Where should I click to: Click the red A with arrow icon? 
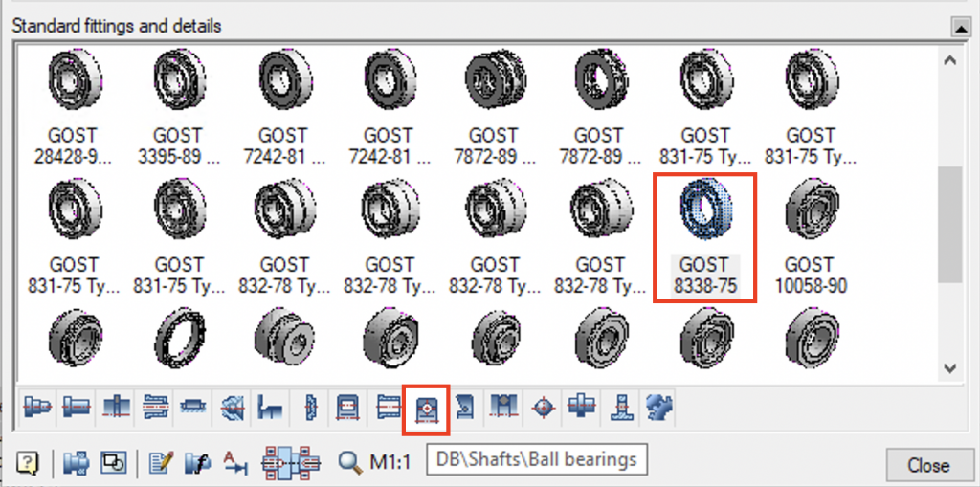(x=234, y=463)
